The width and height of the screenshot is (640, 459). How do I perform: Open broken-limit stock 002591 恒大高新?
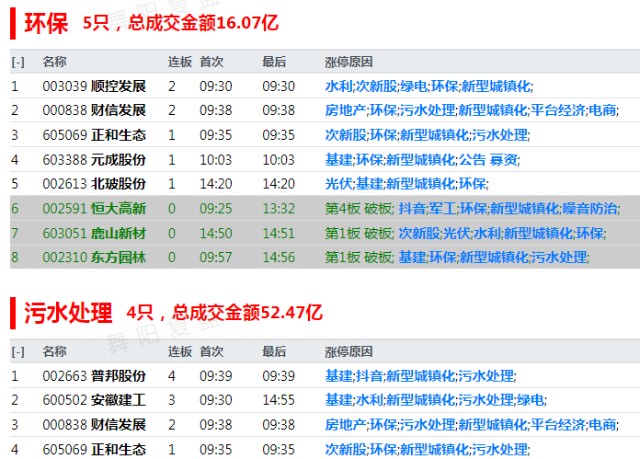pyautogui.click(x=94, y=208)
